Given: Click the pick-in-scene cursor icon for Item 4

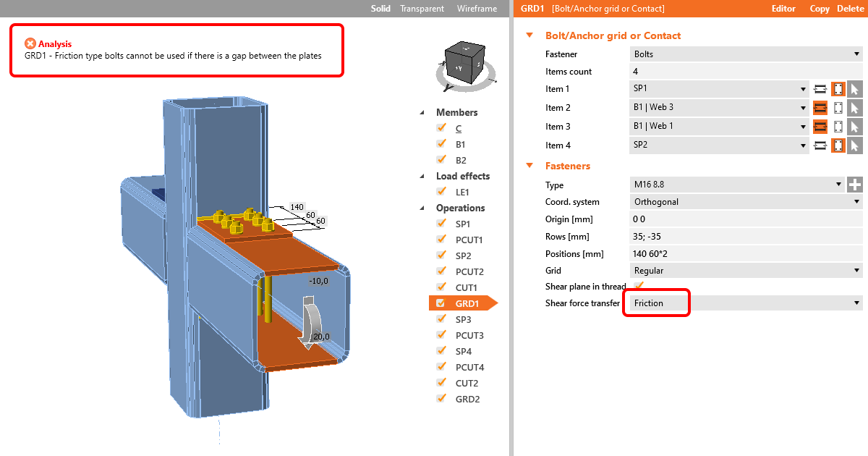Looking at the screenshot, I should click(854, 145).
